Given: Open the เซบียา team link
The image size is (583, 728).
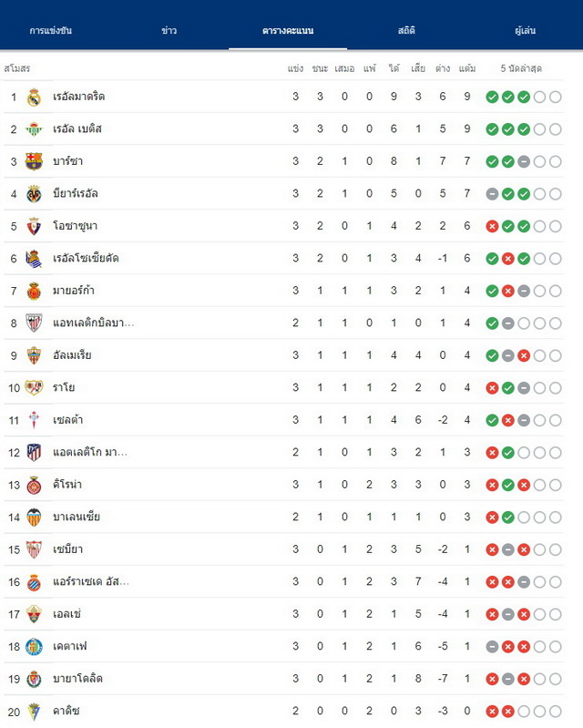Looking at the screenshot, I should [x=67, y=549].
